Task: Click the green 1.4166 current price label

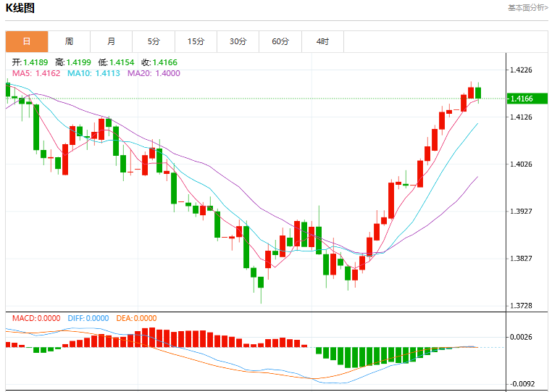Action: click(527, 99)
